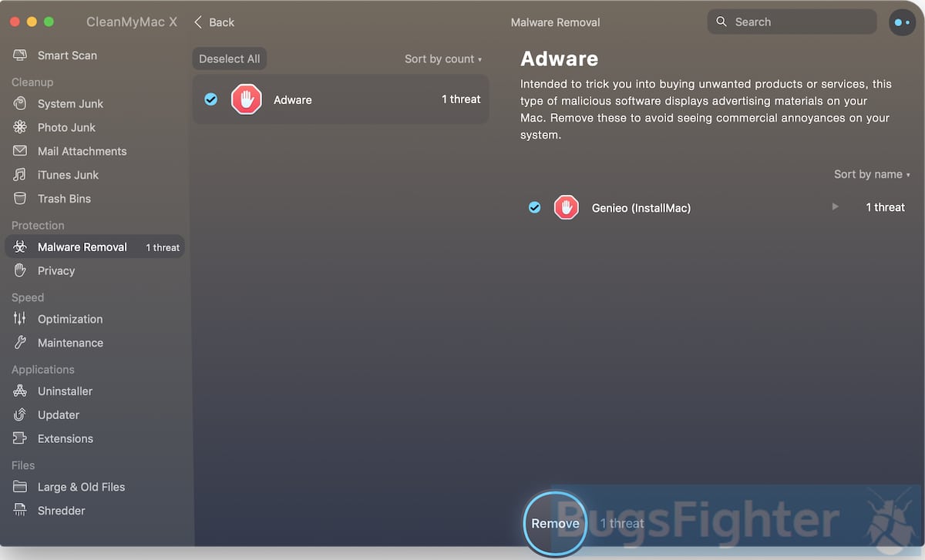Open the Privacy hand icon
This screenshot has width=925, height=560.
click(20, 271)
